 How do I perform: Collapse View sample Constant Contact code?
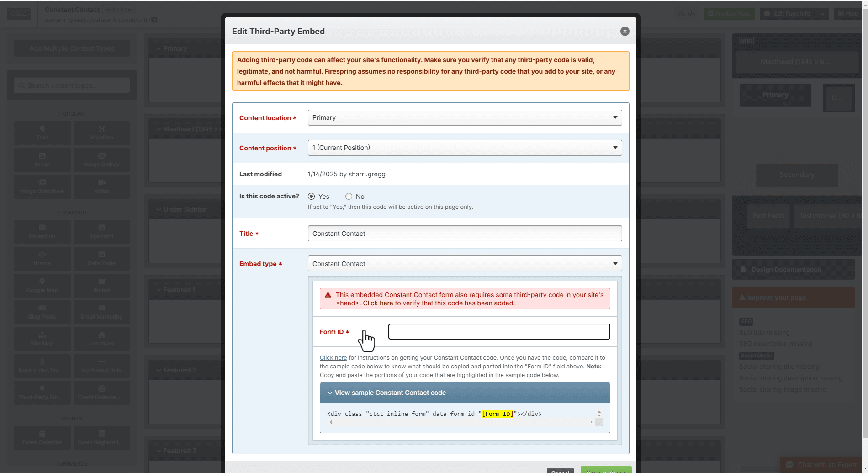[465, 393]
